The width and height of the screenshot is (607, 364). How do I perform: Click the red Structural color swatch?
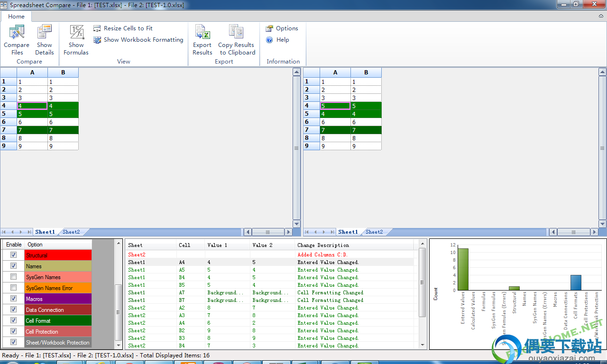pos(58,255)
